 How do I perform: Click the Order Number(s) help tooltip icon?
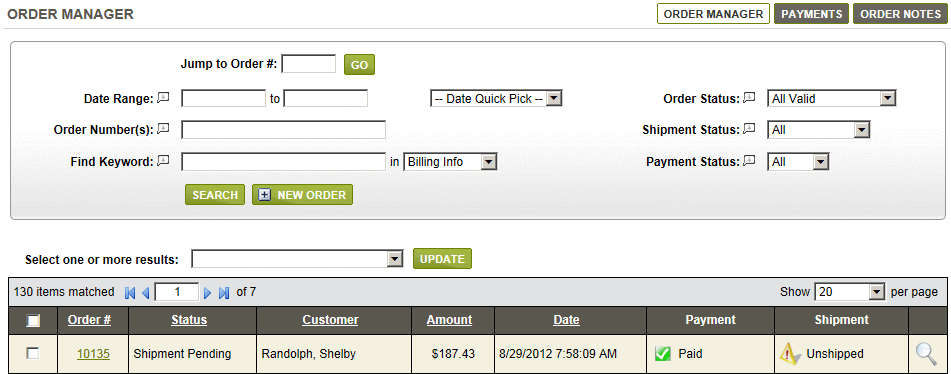[x=163, y=129]
